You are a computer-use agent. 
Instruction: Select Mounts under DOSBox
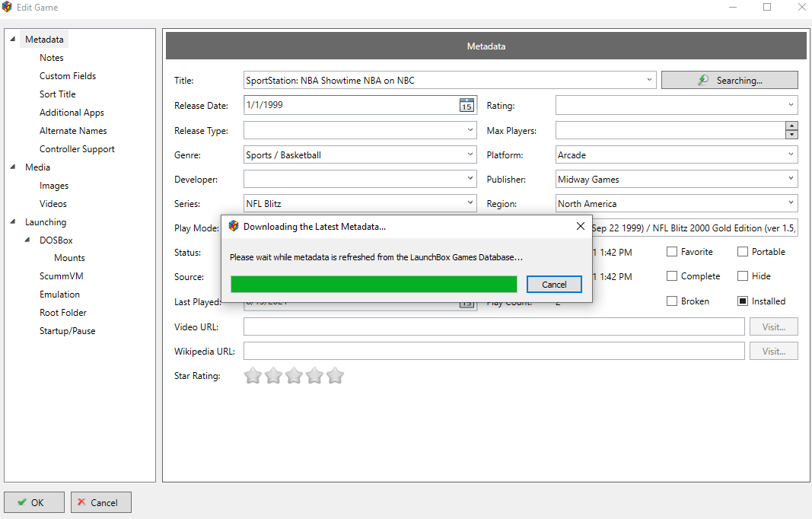point(69,258)
